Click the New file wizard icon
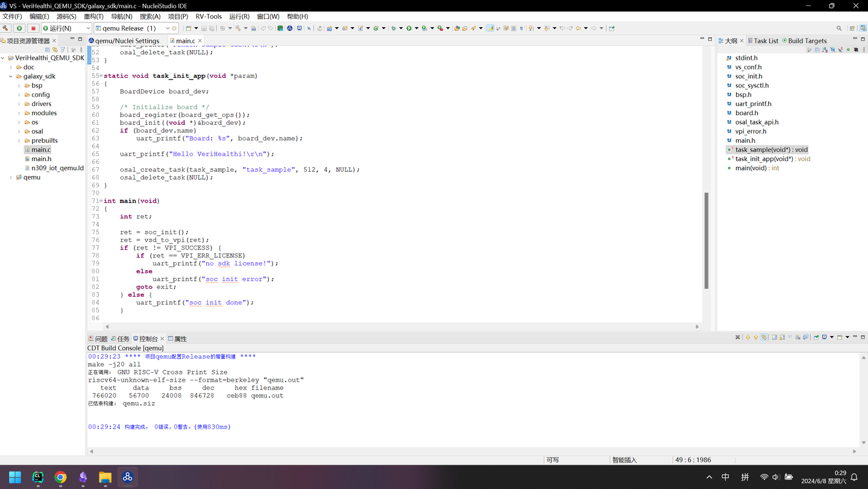The image size is (868, 489). click(x=189, y=28)
